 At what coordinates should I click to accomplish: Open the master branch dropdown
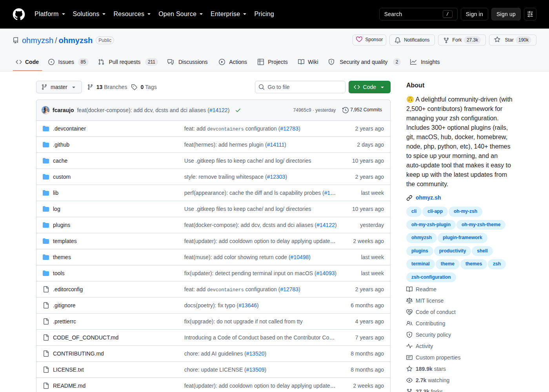[x=59, y=87]
